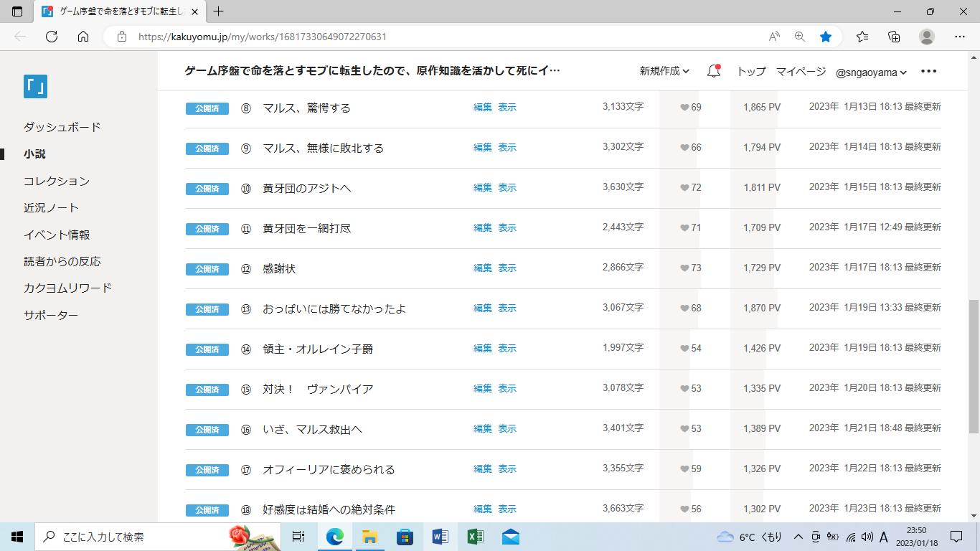Click the Kakuyomu logo in sidebar
Screen dimensions: 980x551
[35, 86]
